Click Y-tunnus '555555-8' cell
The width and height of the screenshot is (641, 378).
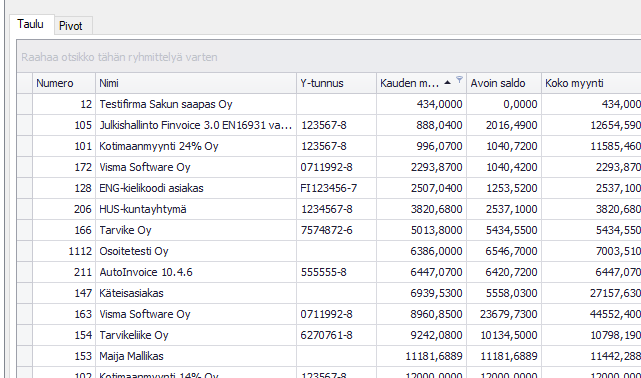[x=336, y=272]
